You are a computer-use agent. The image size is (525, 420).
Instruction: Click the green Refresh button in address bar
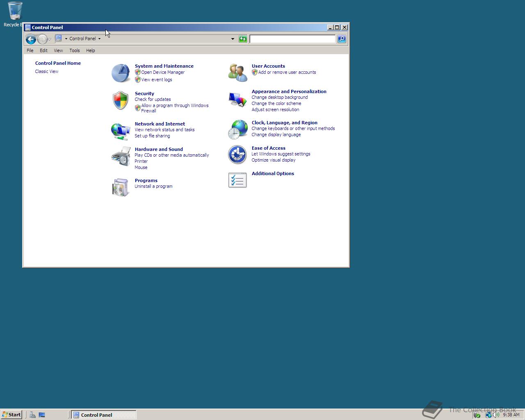[243, 39]
